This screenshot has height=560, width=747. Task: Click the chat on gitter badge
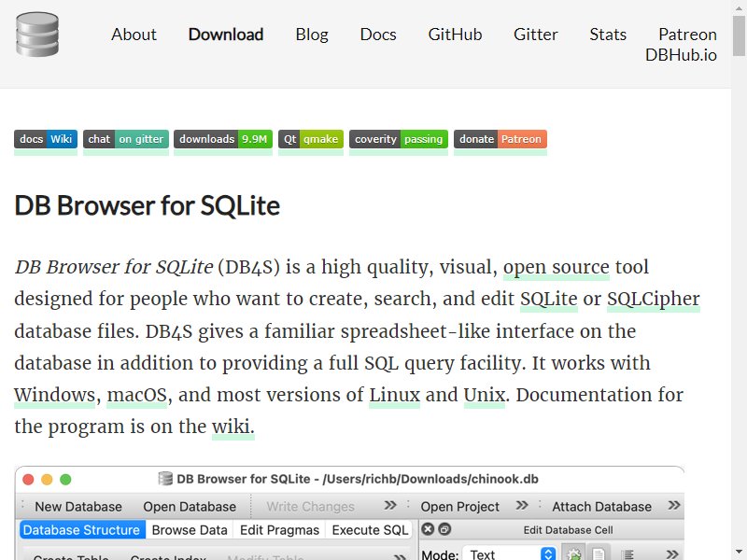(126, 139)
